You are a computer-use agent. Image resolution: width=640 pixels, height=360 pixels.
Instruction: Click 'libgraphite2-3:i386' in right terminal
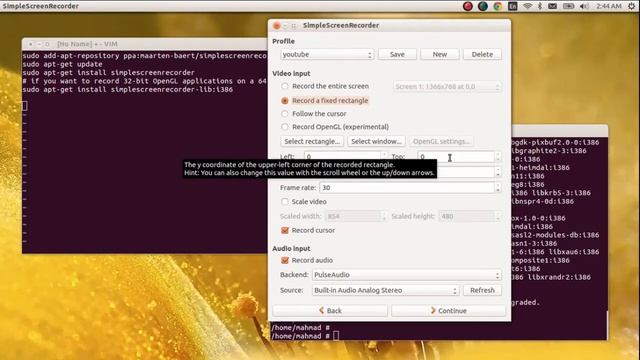[549, 151]
